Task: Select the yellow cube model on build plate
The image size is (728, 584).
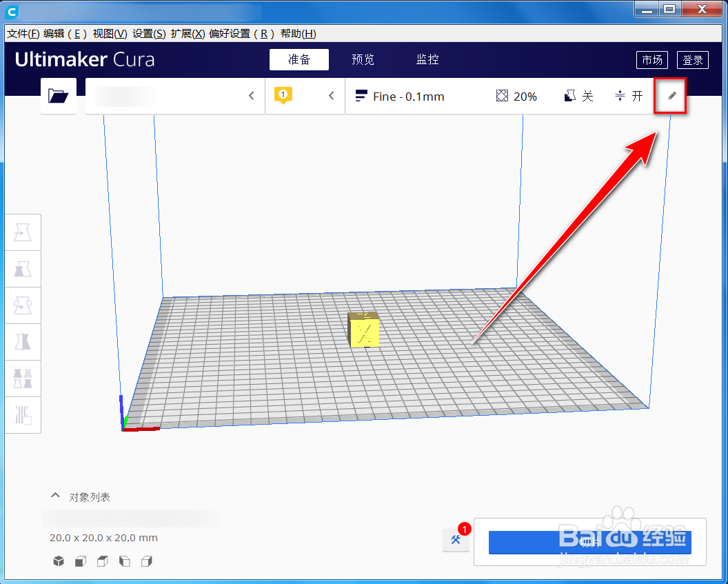Action: tap(363, 330)
